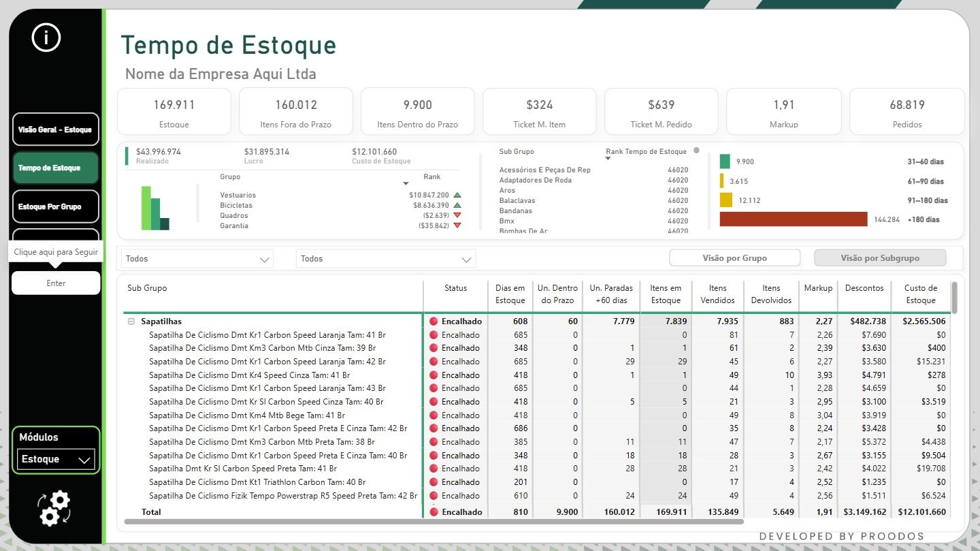The height and width of the screenshot is (551, 980).
Task: Click the sort arrow under the Rank column header
Action: point(406,184)
